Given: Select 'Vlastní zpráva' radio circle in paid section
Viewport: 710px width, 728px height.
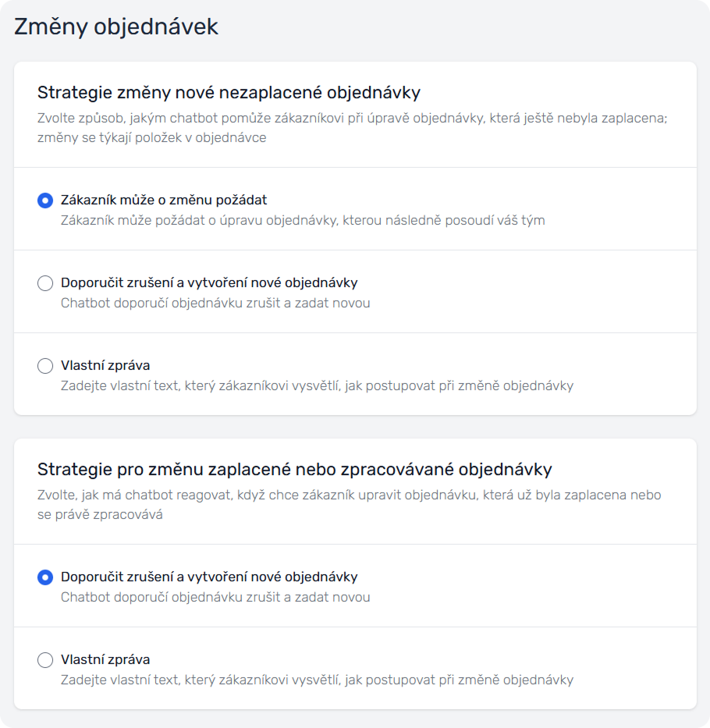Looking at the screenshot, I should tap(45, 660).
